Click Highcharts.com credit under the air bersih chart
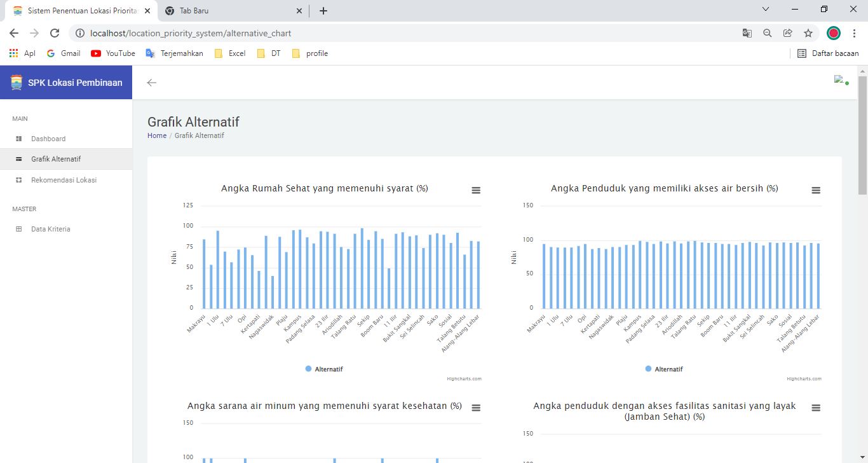Image resolution: width=868 pixels, height=463 pixels. tap(804, 378)
